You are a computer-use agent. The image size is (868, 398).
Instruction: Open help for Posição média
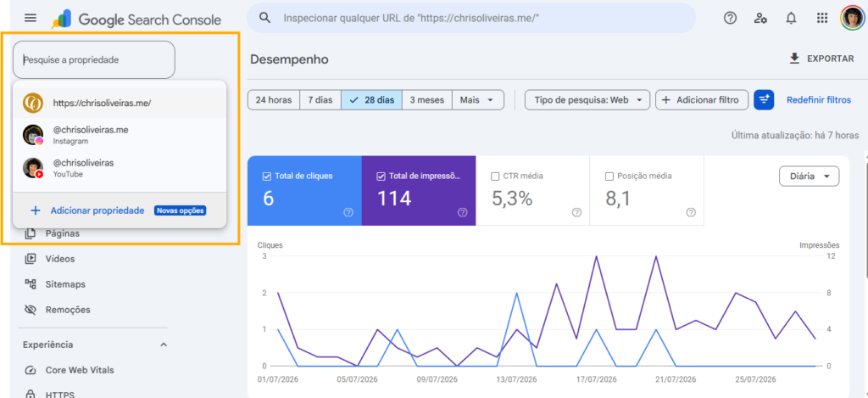tap(690, 212)
